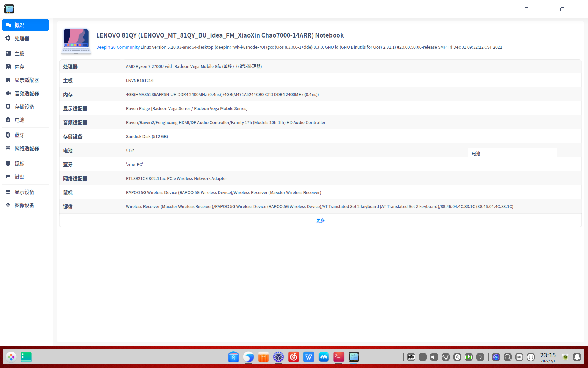Click the 'zine-PC' Bluetooth value

(134, 164)
